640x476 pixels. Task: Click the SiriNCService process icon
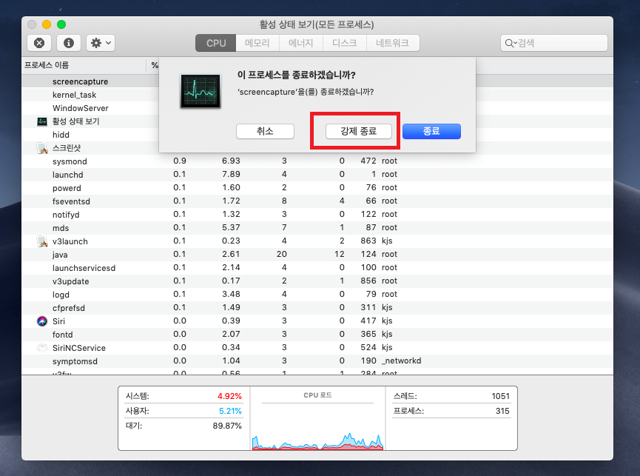point(42,348)
